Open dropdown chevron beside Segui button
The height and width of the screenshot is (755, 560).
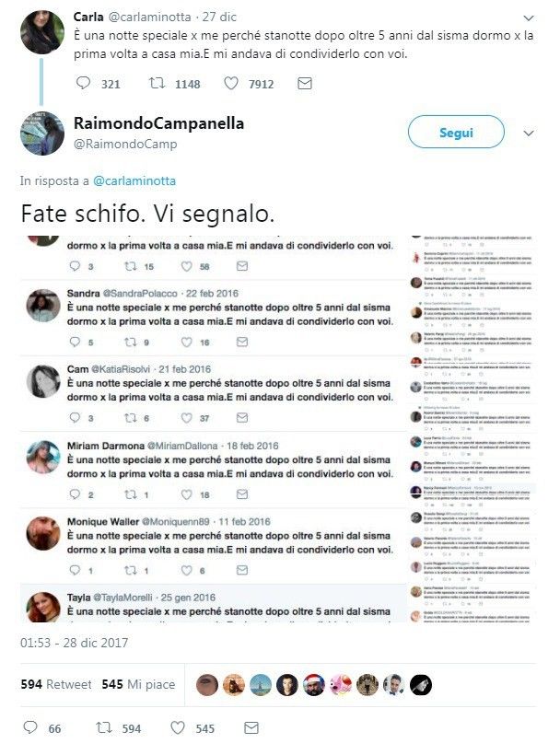(528, 134)
